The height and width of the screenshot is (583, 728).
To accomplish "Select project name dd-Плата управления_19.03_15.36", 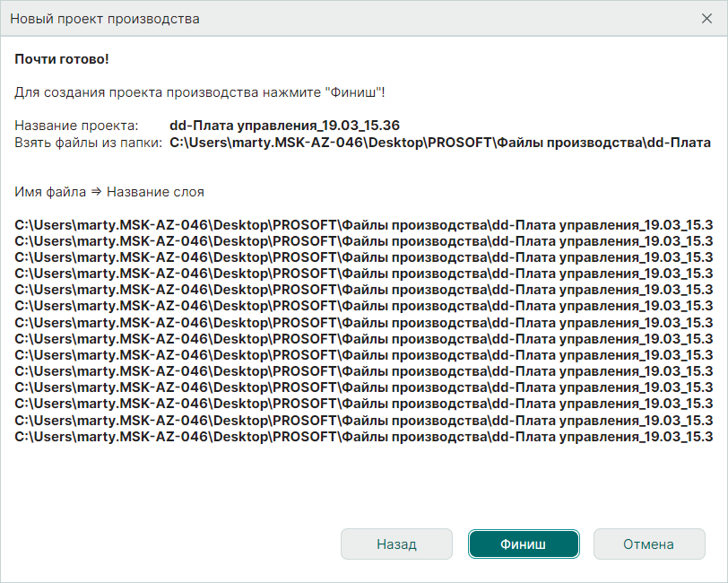I will (x=284, y=126).
